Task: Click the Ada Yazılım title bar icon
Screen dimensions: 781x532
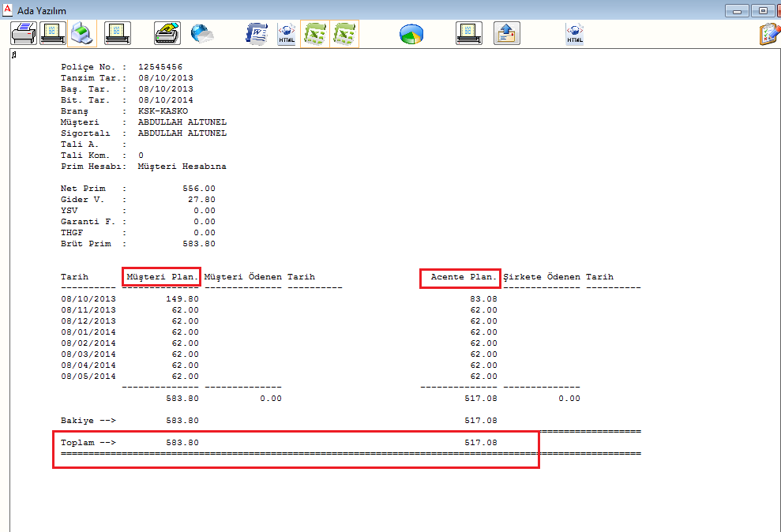Action: point(8,10)
